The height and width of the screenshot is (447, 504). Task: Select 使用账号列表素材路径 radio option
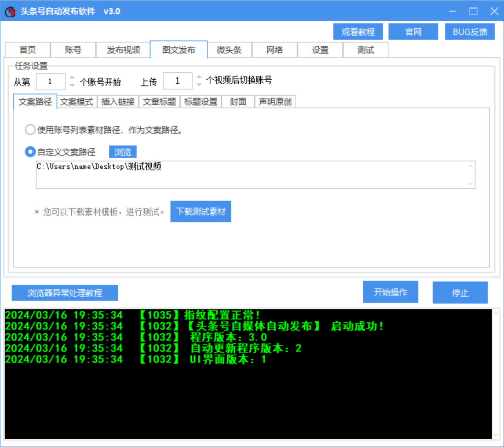coord(30,130)
